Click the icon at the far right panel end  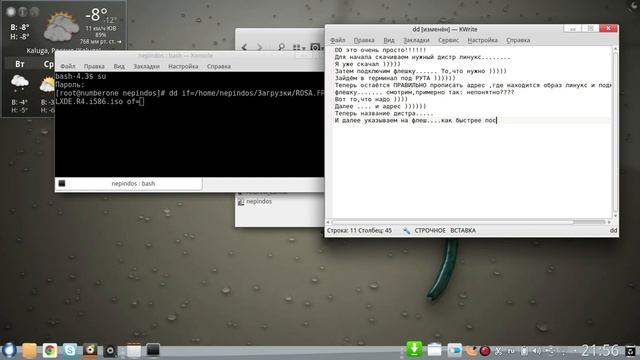coord(631,351)
